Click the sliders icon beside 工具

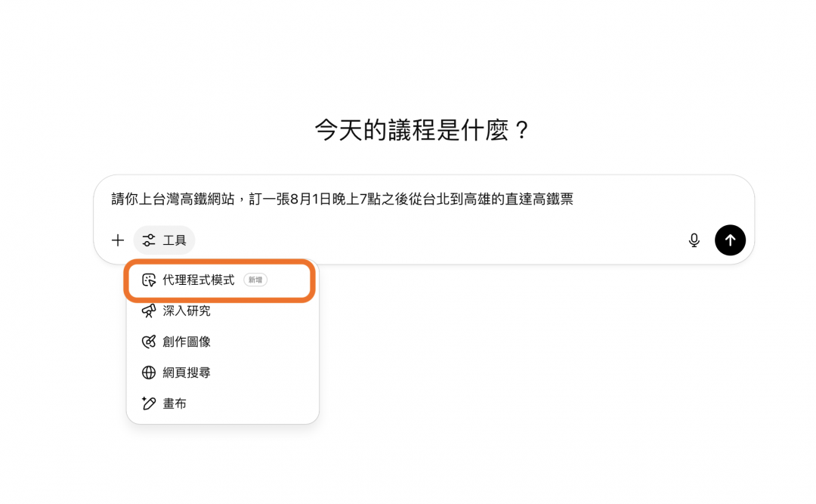[149, 240]
